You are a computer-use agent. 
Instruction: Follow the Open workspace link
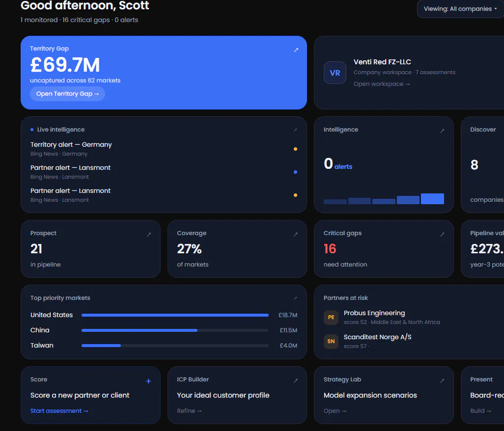pos(382,84)
